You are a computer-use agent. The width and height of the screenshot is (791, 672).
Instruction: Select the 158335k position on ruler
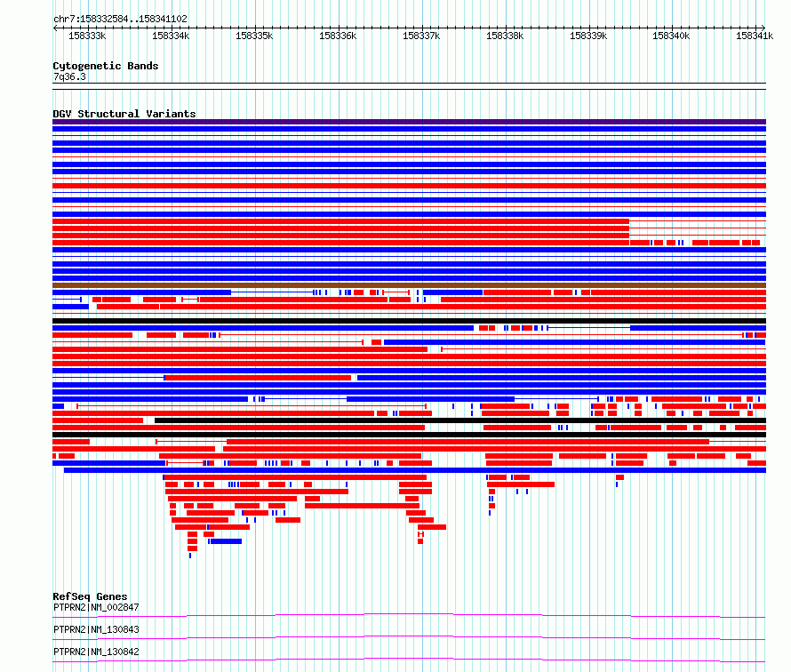254,36
